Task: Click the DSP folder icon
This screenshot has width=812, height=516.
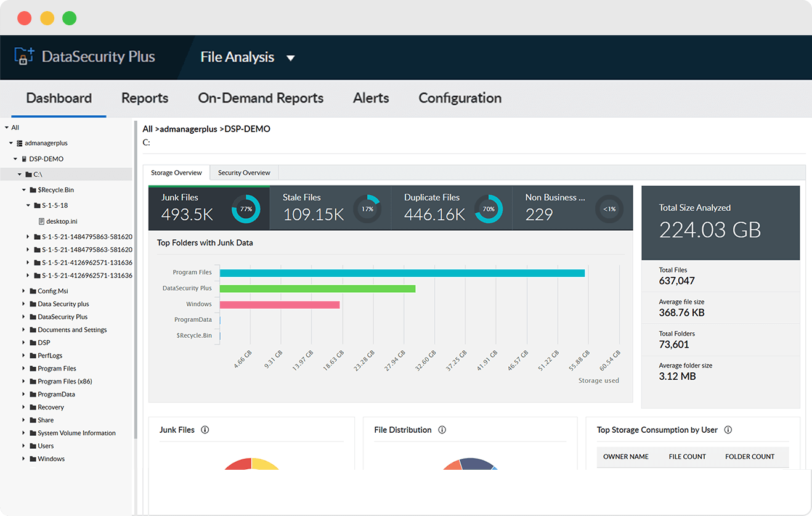Action: 33,343
